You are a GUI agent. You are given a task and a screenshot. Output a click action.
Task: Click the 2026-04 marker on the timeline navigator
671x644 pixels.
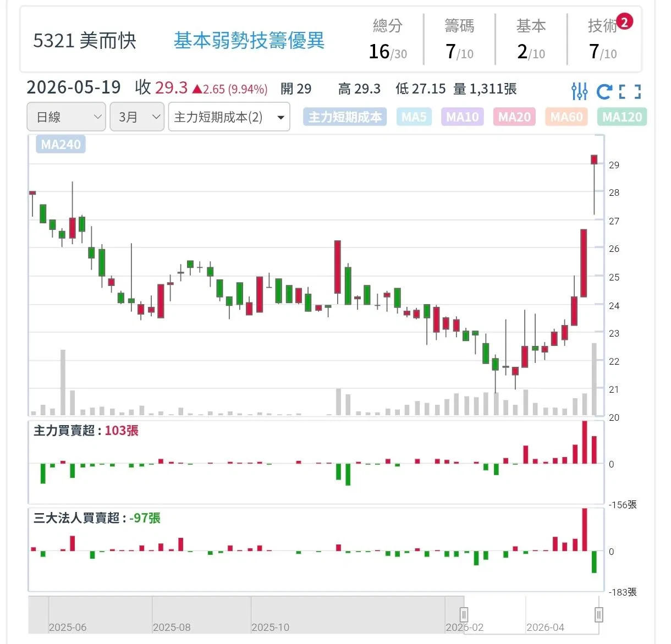click(545, 628)
